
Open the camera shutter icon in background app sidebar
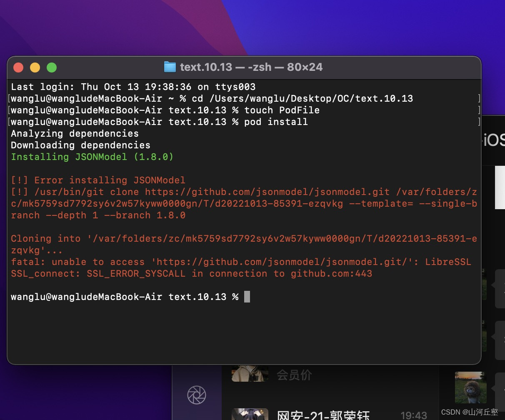tap(196, 395)
